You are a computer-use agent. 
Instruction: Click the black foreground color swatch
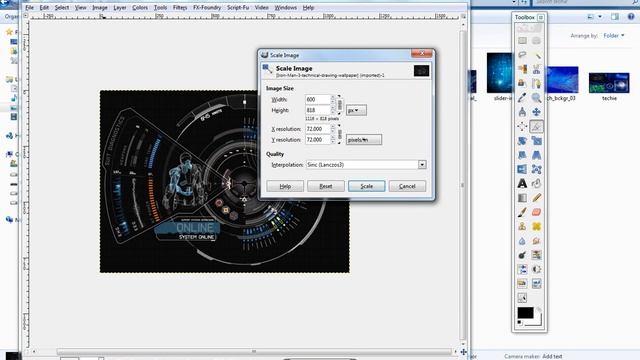(525, 313)
